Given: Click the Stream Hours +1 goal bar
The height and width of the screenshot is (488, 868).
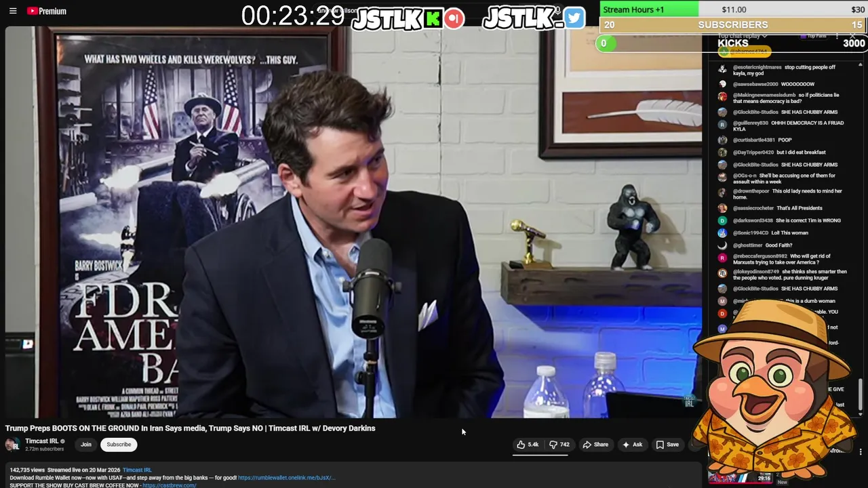Looking at the screenshot, I should click(x=733, y=9).
